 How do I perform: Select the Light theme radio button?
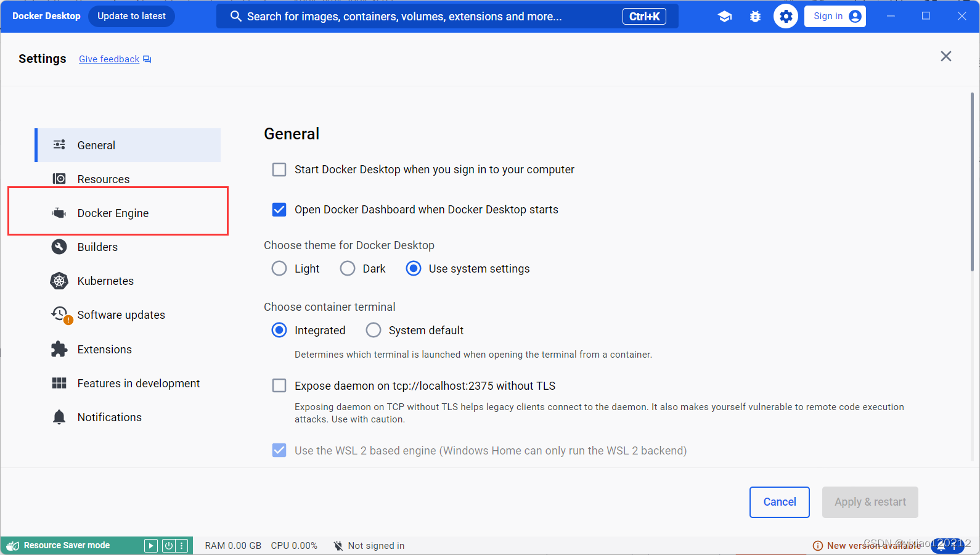[x=279, y=268]
